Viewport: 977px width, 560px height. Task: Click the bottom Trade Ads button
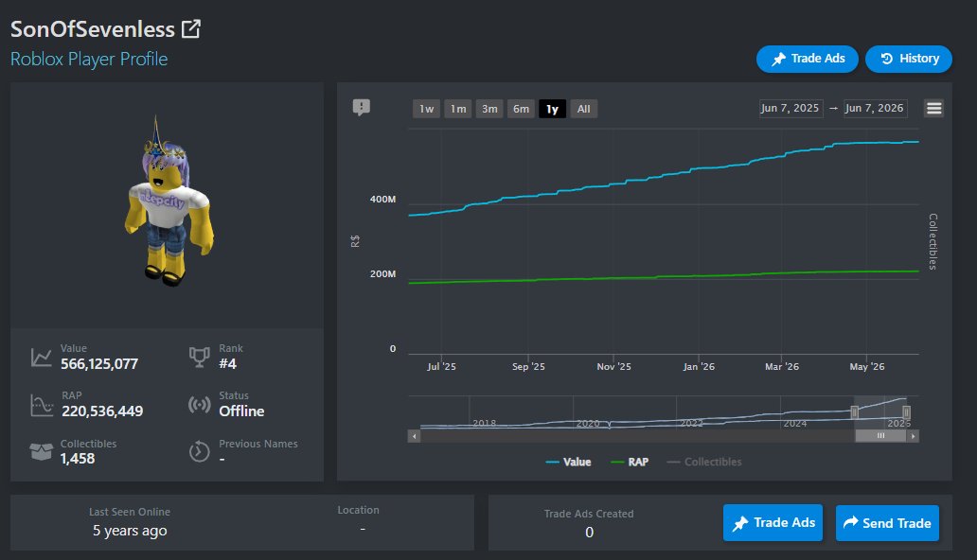coord(773,522)
